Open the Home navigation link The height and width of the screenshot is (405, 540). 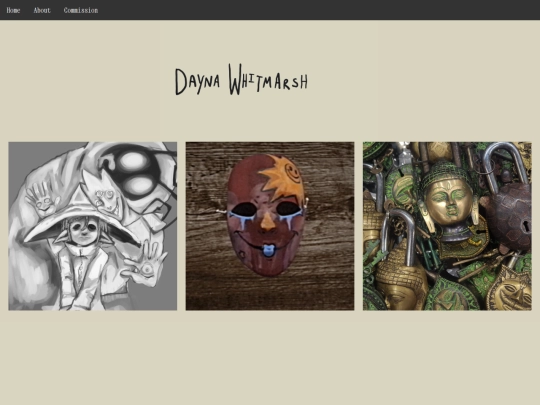click(x=13, y=10)
